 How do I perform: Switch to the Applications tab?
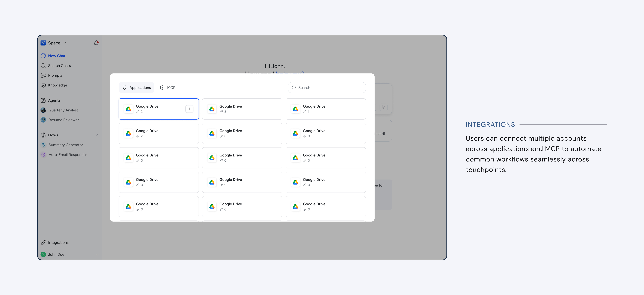pos(136,87)
